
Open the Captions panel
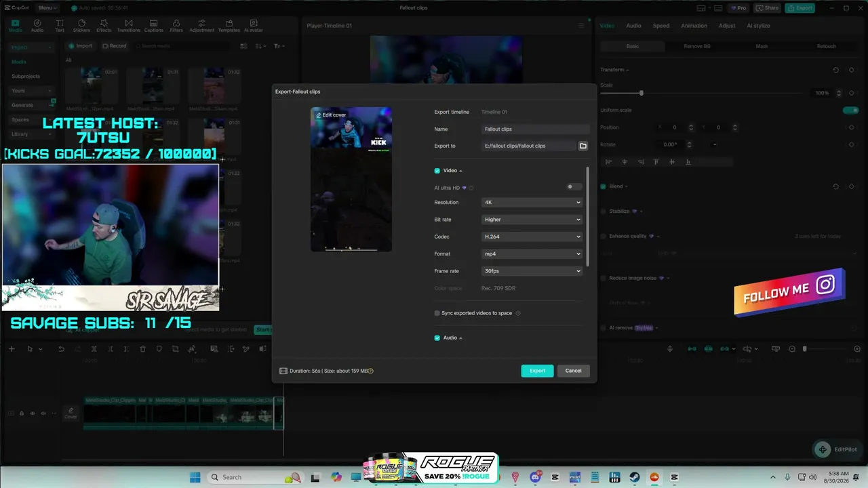click(154, 26)
